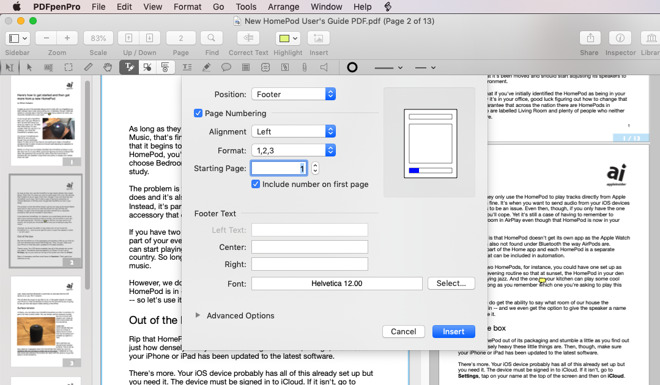Screen dimensions: 660x385
Task: Open the number Format dropdown
Action: [x=293, y=150]
